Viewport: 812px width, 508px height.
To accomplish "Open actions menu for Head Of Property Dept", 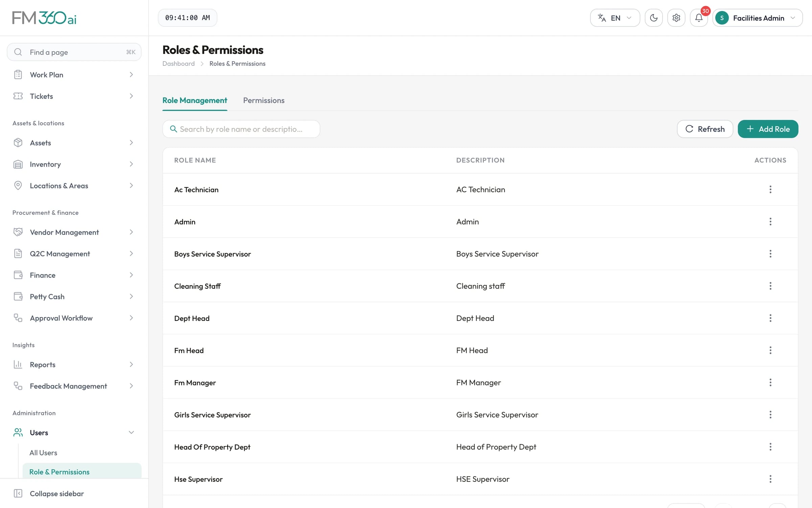I will tap(770, 447).
